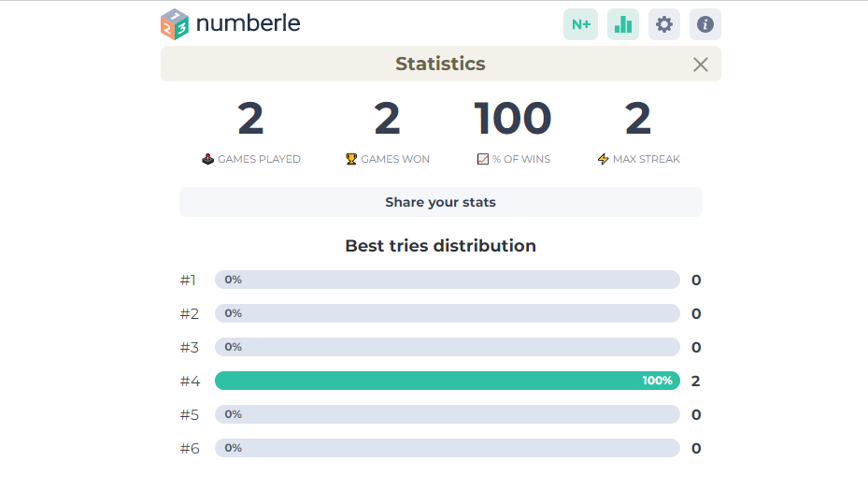Click the chart icon beside % of Wins
The height and width of the screenshot is (490, 868).
tap(483, 159)
